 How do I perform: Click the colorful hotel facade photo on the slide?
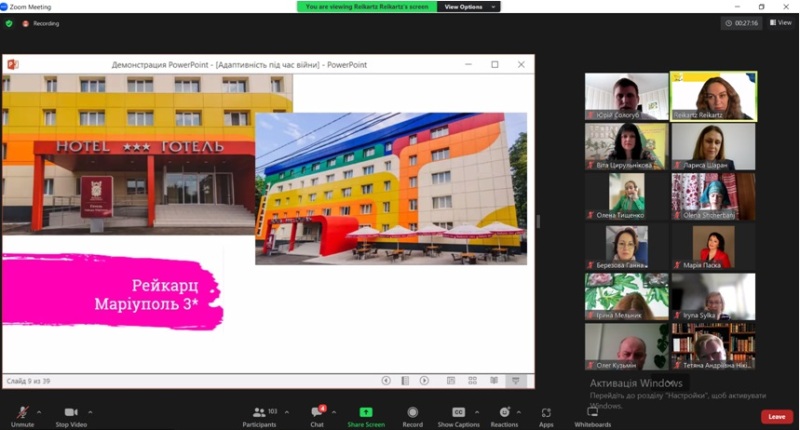click(x=391, y=188)
